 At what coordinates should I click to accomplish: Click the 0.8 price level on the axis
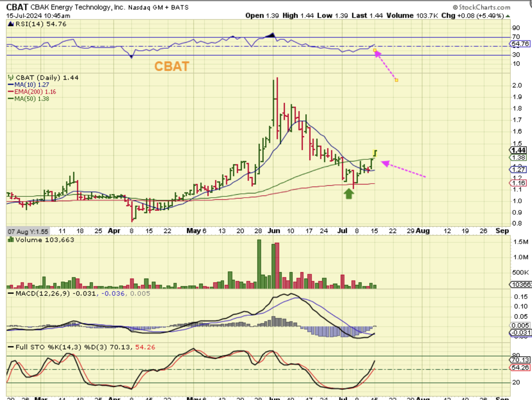[x=517, y=223]
